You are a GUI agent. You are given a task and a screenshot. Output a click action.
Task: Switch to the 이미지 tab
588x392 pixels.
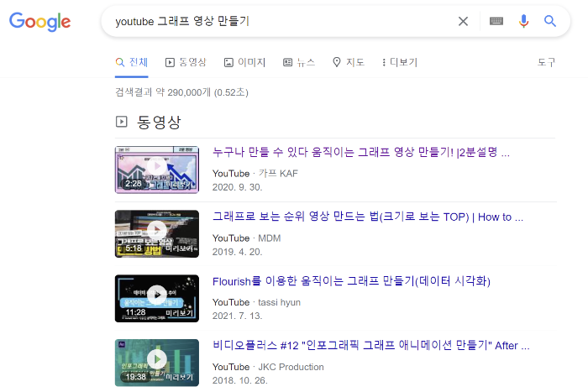[x=244, y=62]
